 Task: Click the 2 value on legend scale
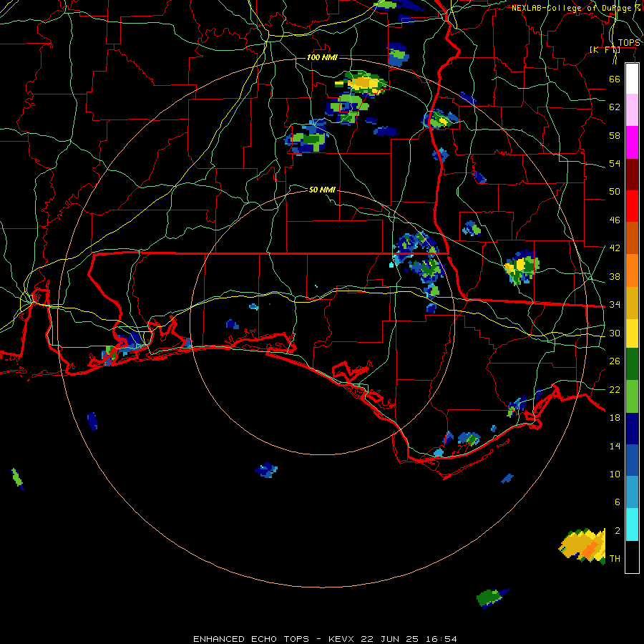618,531
